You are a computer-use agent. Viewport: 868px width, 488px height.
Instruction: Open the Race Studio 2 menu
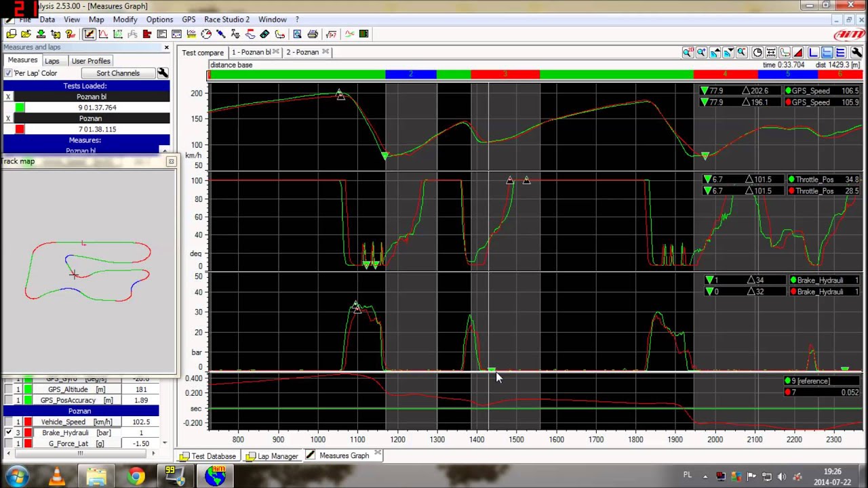226,19
